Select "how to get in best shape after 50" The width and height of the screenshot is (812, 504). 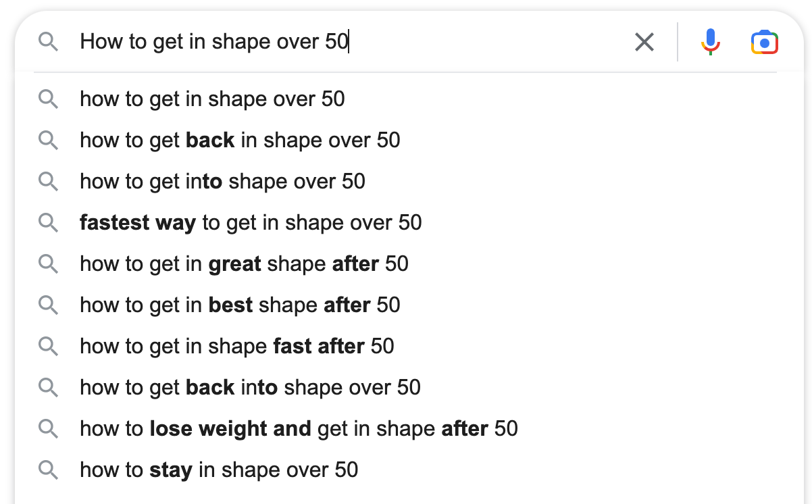[240, 305]
